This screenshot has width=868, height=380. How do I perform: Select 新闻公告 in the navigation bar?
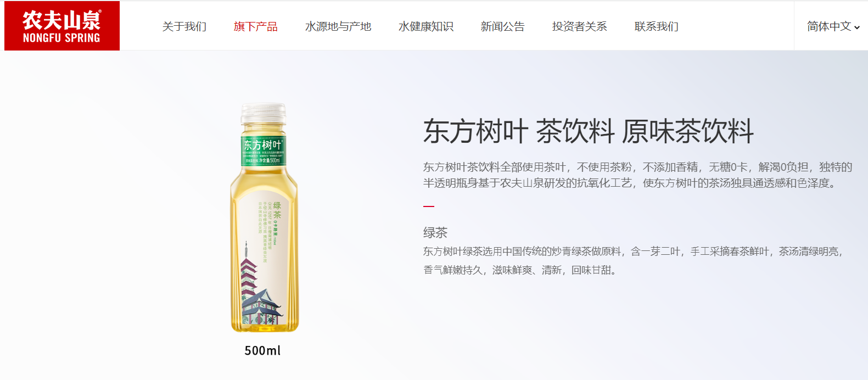503,26
